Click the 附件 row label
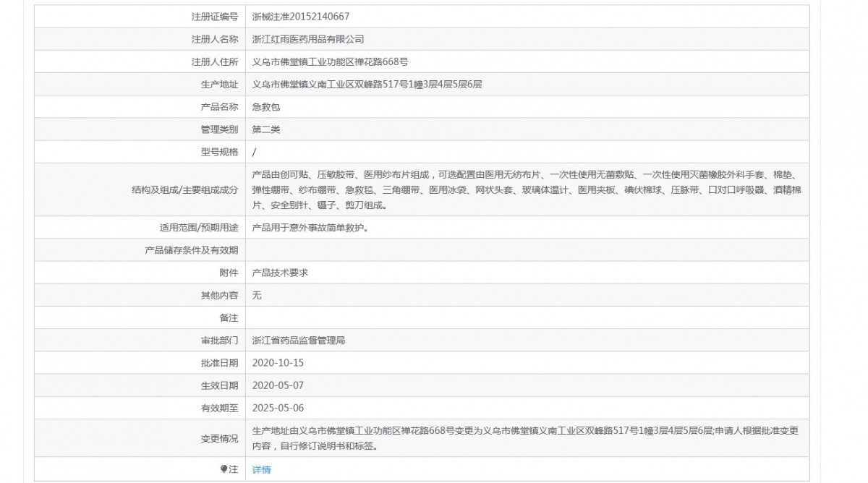Image resolution: width=868 pixels, height=483 pixels. click(229, 273)
